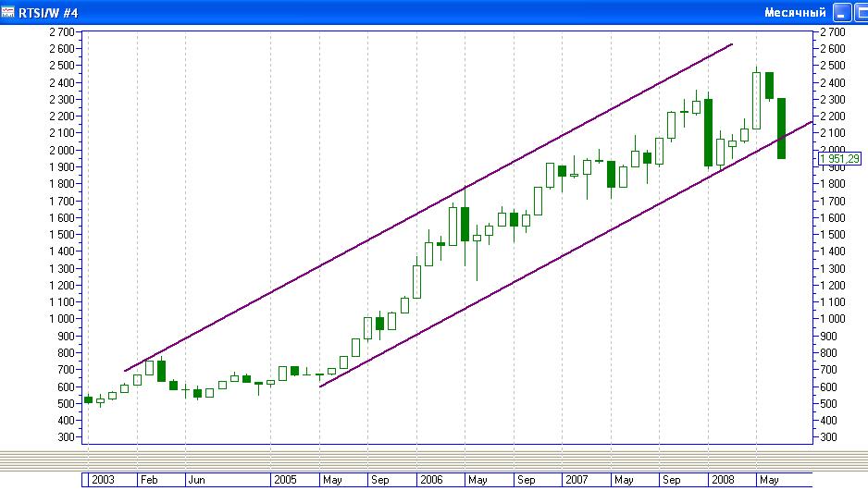
Task: Click the 2003 label on time axis
Action: [102, 480]
